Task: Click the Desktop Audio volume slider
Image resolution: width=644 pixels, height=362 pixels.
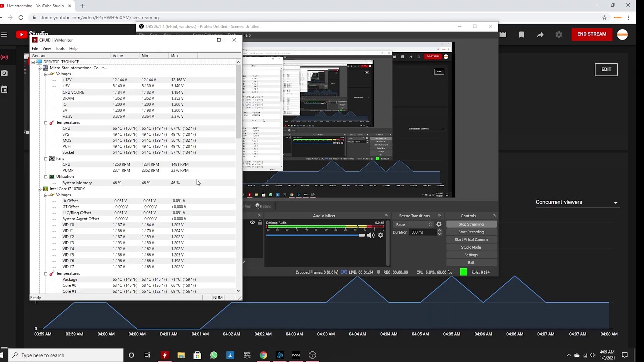Action: (315, 235)
